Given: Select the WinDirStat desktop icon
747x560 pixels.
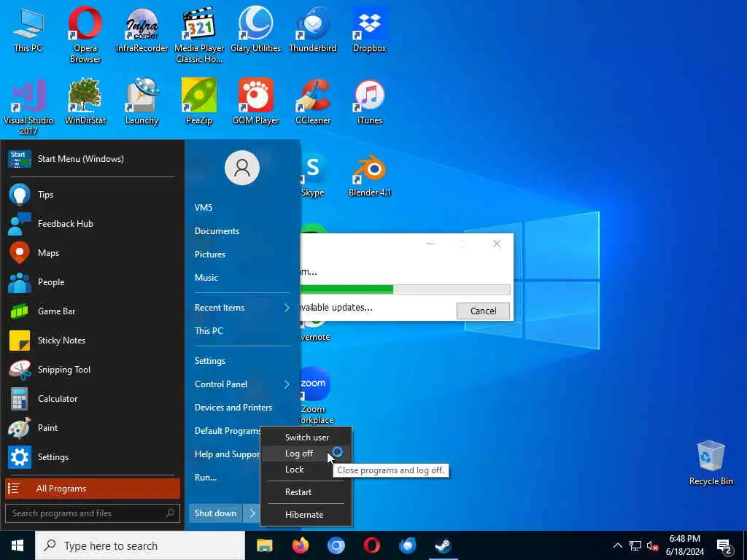Looking at the screenshot, I should [x=85, y=101].
